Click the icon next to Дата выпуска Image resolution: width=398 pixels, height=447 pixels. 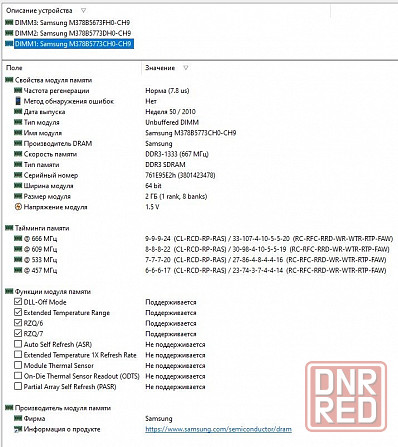click(x=18, y=112)
